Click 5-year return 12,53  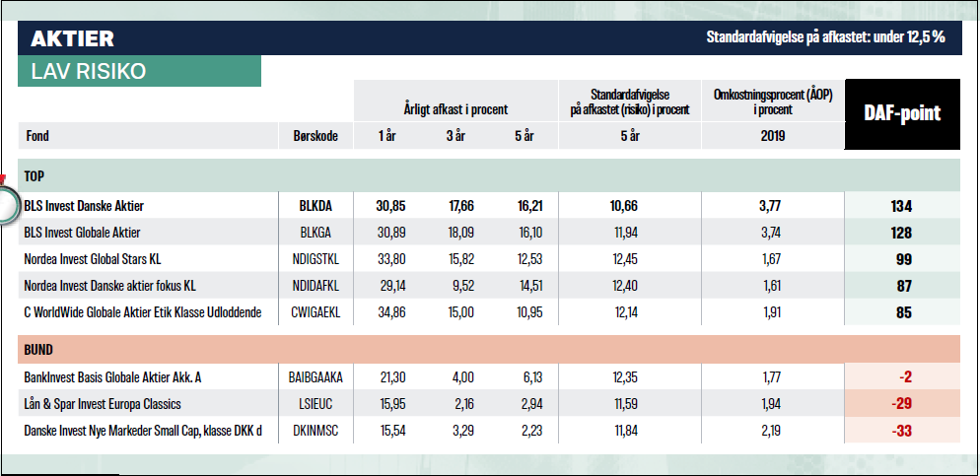tap(529, 259)
